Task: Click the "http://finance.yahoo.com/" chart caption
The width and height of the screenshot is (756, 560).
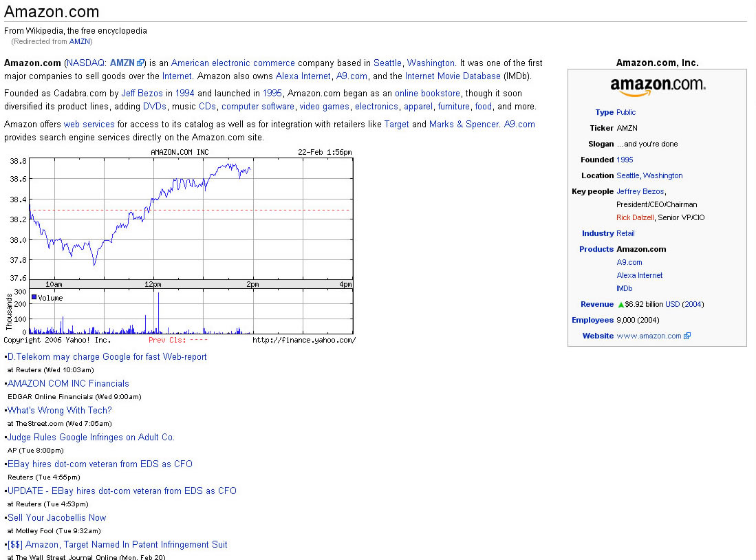Action: pyautogui.click(x=304, y=341)
